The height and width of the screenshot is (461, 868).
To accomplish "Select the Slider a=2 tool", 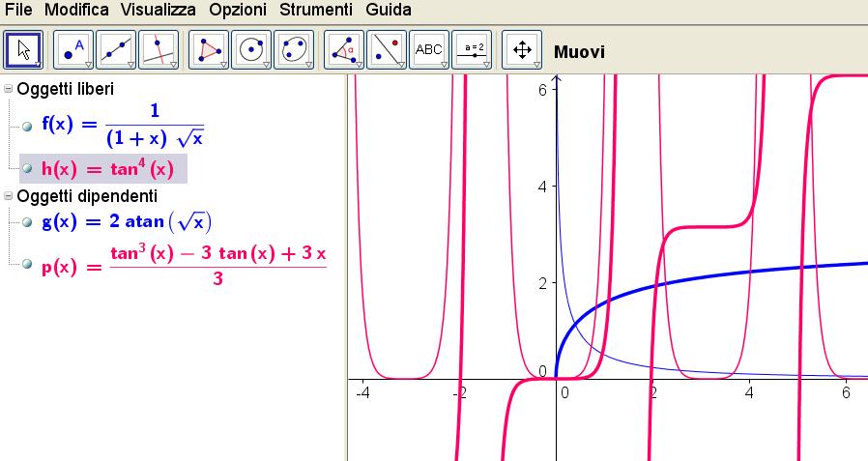I will 472,50.
